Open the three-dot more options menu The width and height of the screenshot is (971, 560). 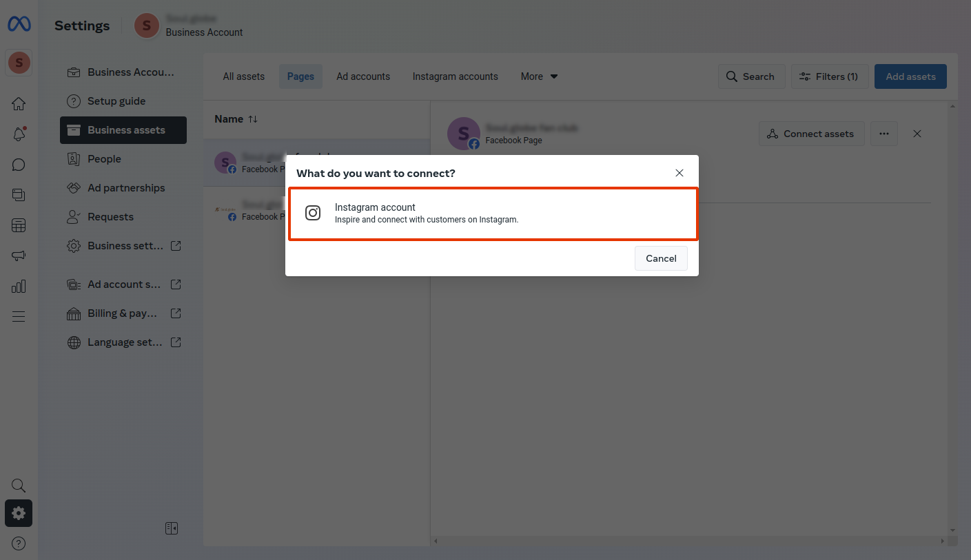(x=883, y=134)
